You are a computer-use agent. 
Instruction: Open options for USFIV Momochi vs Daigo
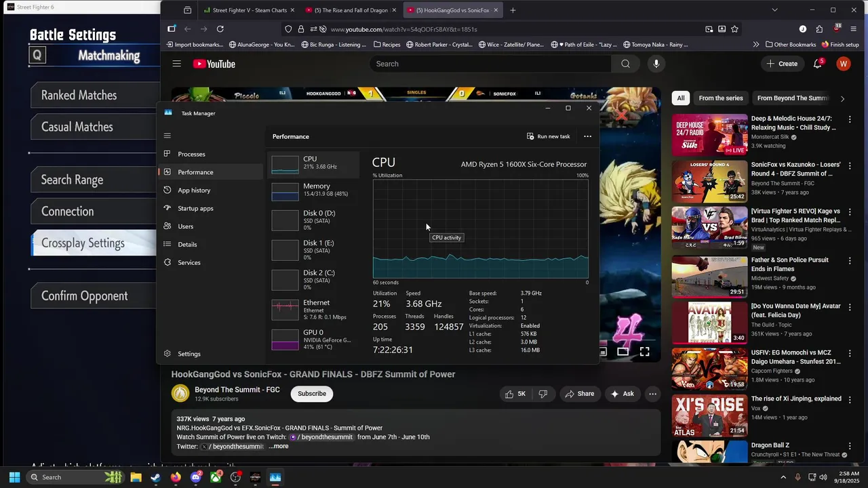click(x=850, y=353)
